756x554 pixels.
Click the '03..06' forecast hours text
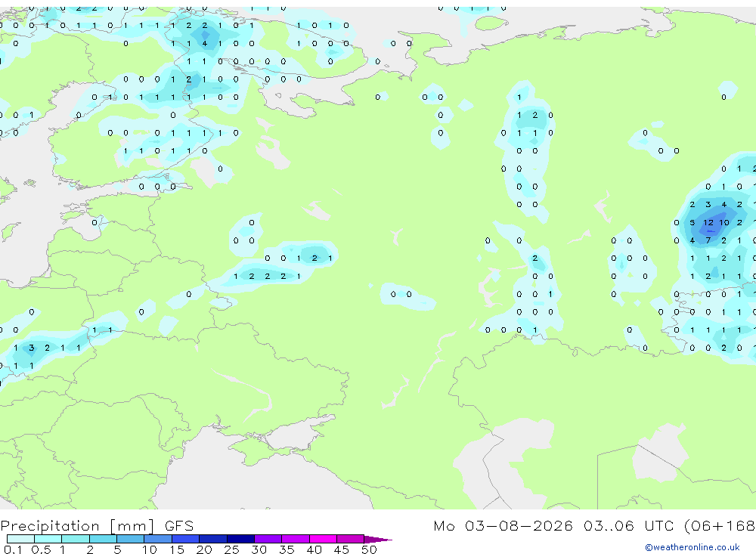tap(609, 526)
